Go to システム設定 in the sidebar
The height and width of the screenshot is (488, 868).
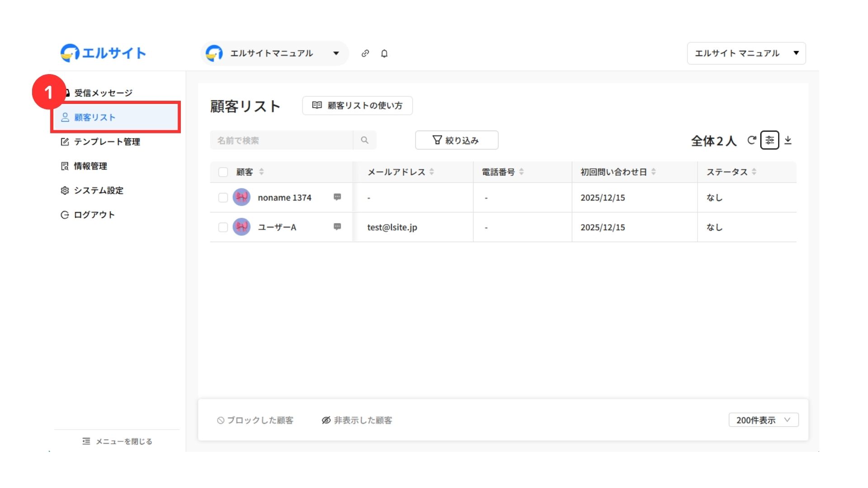pos(99,191)
